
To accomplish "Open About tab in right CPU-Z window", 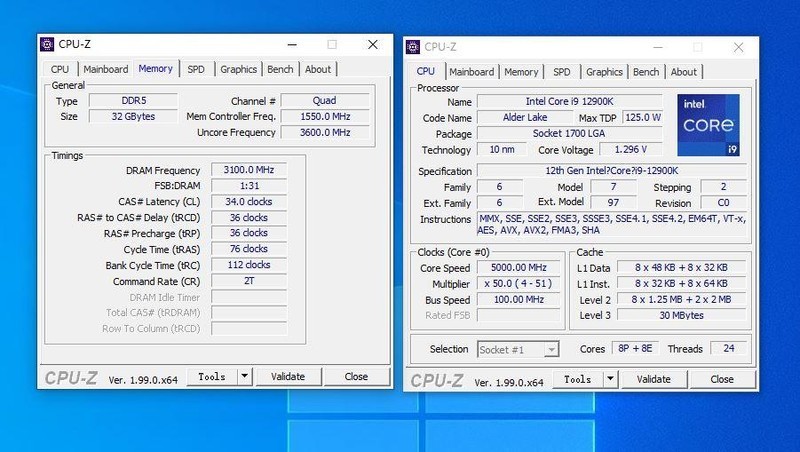I will tap(684, 72).
